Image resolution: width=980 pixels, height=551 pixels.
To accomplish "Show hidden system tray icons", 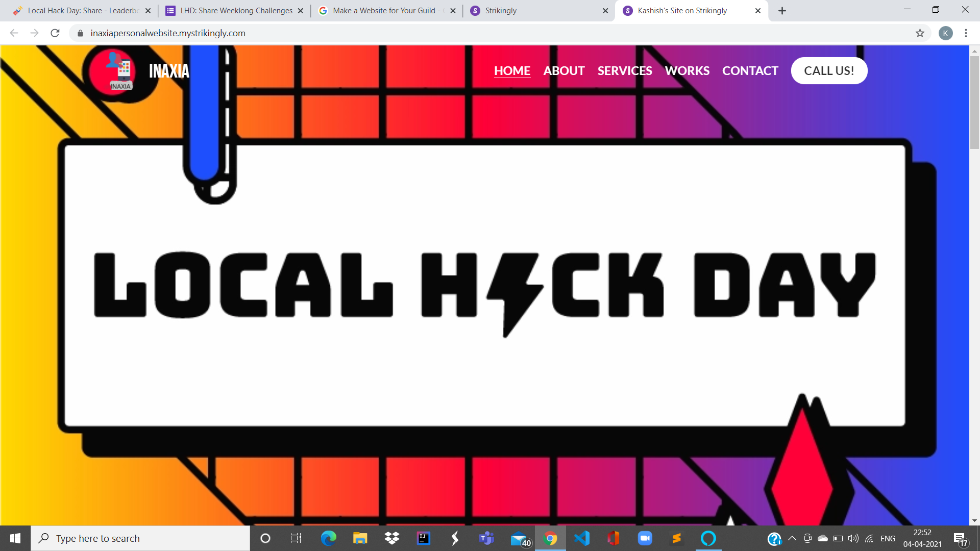I will (792, 538).
